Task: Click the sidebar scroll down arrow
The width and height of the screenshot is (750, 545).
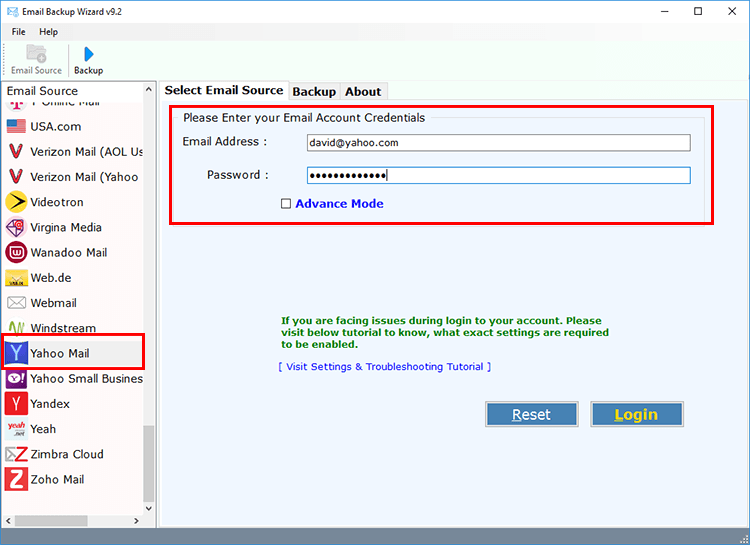Action: [149, 508]
